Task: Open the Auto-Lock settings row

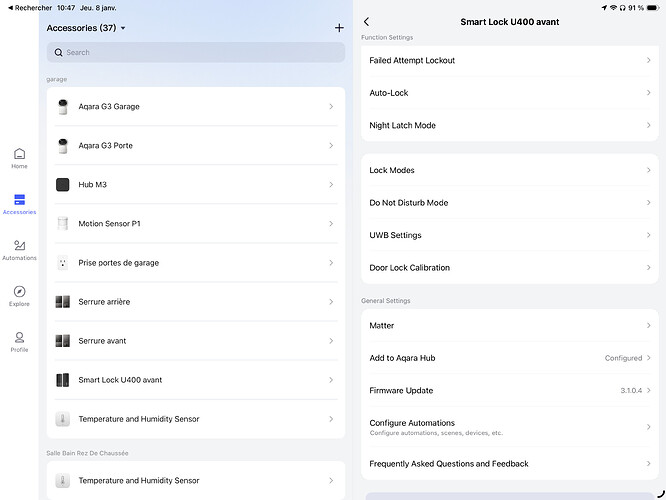Action: [509, 93]
